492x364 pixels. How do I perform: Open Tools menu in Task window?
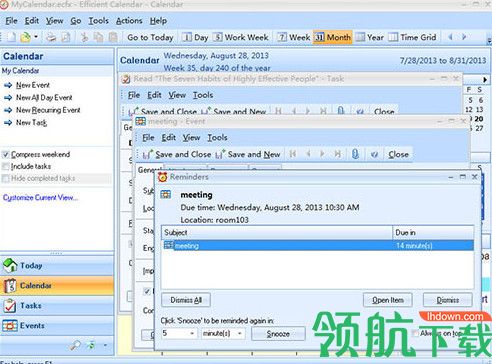(203, 95)
